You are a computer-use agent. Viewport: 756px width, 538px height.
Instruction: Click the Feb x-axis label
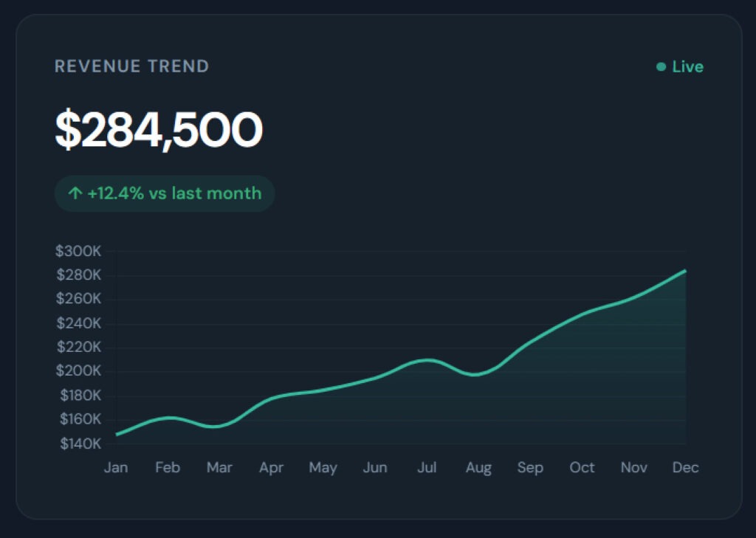(168, 467)
